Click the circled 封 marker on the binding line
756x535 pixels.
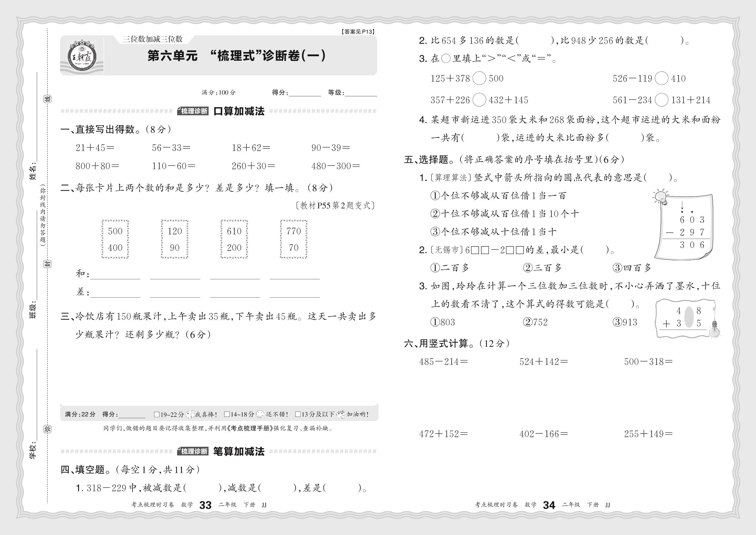click(x=48, y=263)
